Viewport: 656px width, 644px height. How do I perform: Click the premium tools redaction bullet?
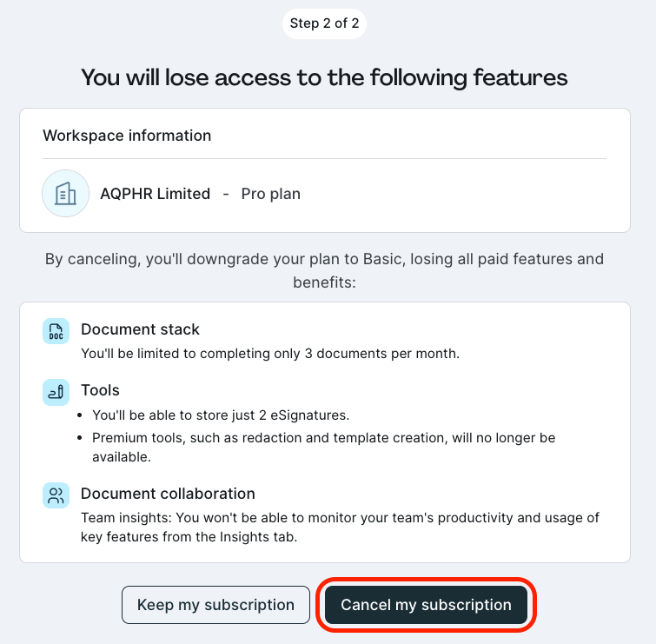[x=324, y=448]
